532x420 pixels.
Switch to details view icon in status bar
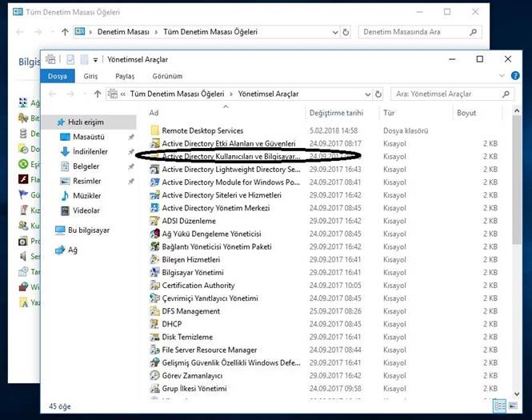pos(500,406)
